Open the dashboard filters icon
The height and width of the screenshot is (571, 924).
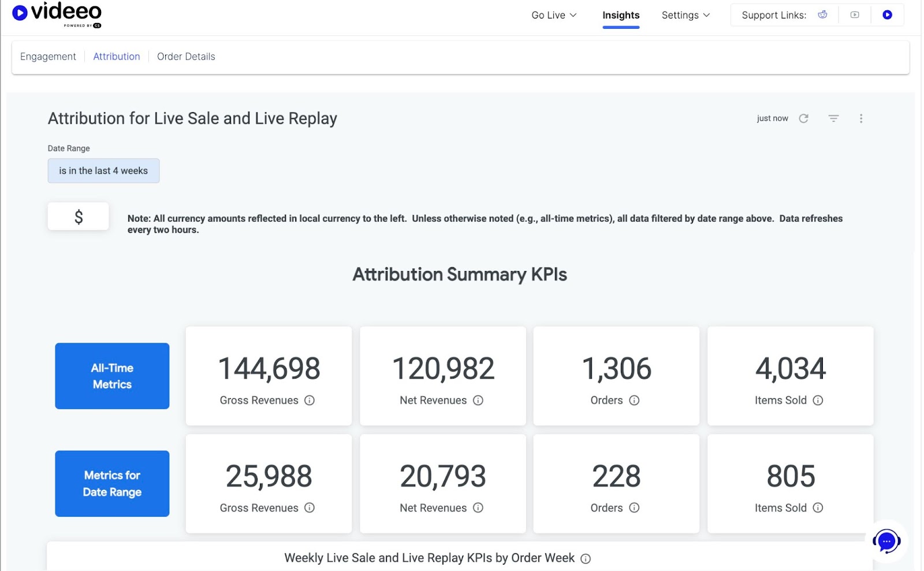(x=833, y=118)
